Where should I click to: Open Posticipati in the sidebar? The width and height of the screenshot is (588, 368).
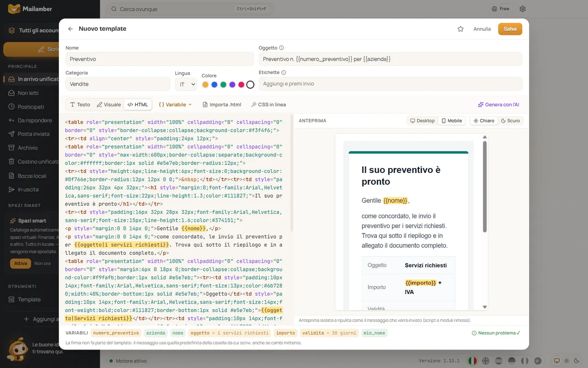tap(31, 107)
